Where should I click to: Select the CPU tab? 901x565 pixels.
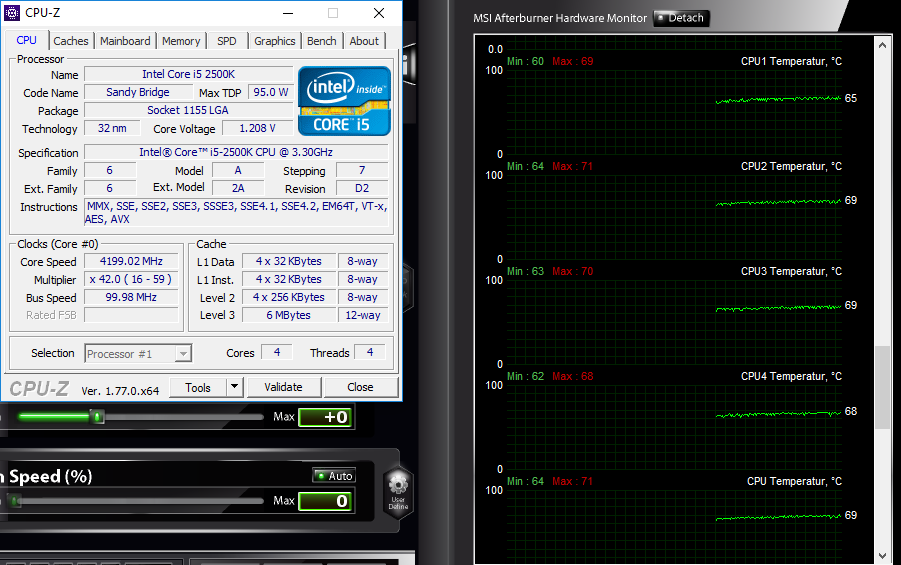click(26, 40)
